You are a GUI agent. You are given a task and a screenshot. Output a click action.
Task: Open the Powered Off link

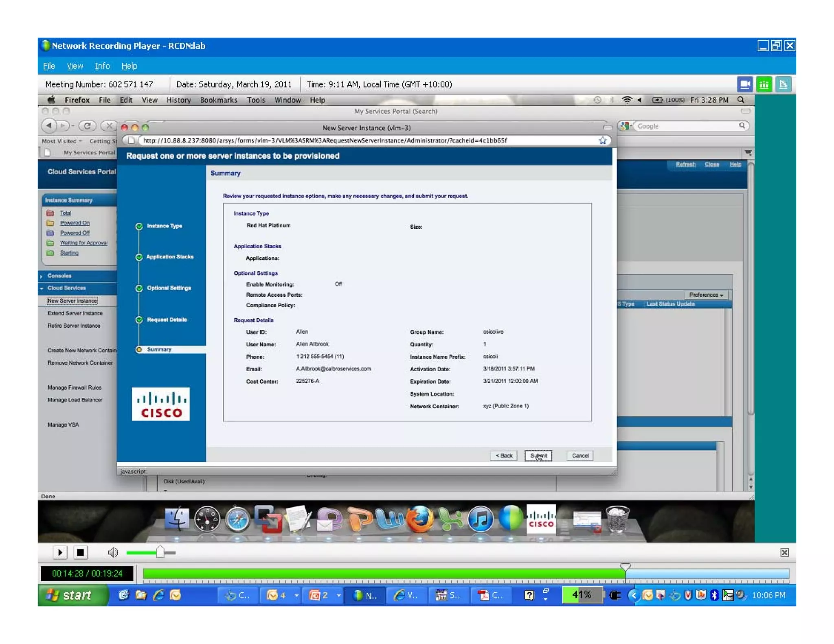pos(75,233)
